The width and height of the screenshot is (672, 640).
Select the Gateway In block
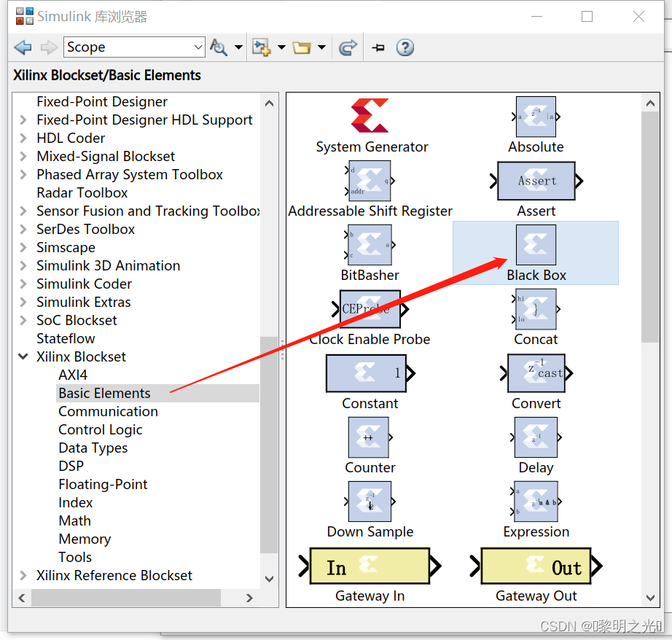(x=370, y=566)
